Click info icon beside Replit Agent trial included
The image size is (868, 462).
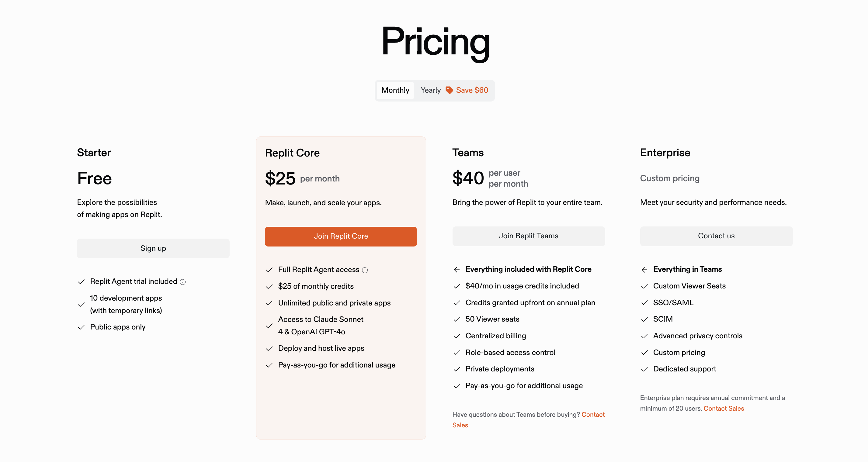182,282
